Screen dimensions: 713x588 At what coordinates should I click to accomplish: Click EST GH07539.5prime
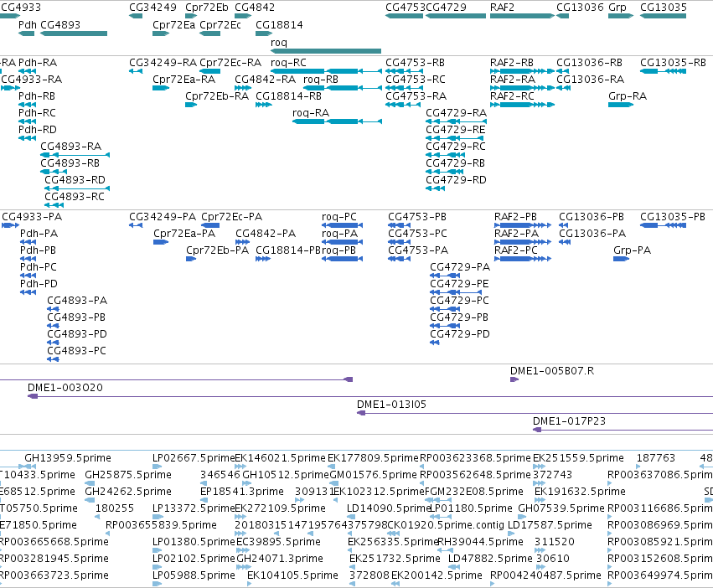[x=561, y=508]
